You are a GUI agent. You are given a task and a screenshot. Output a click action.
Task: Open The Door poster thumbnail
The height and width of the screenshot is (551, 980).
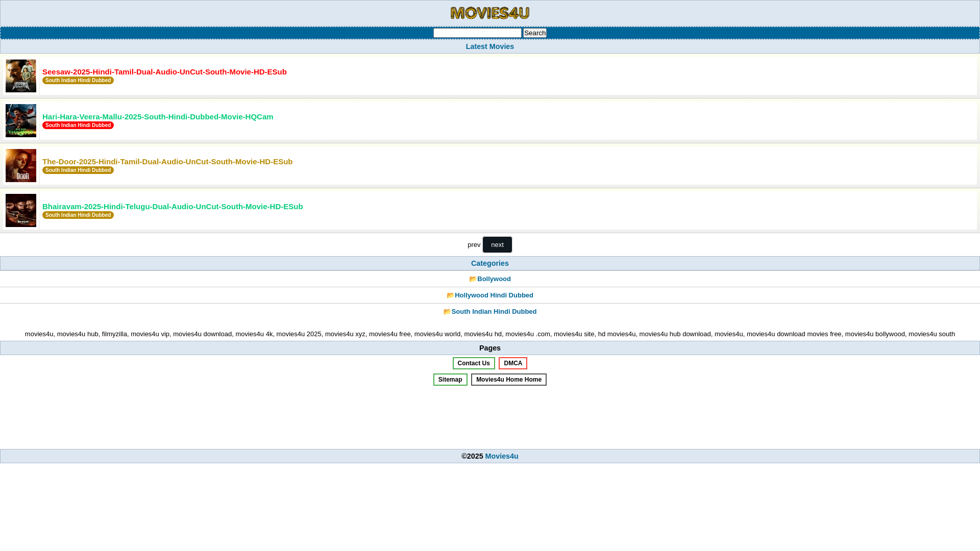tap(21, 166)
